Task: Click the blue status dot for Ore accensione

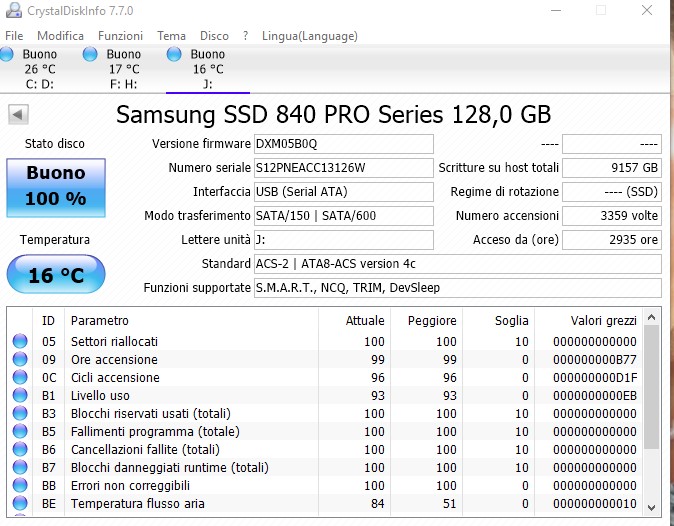Action: (20, 359)
